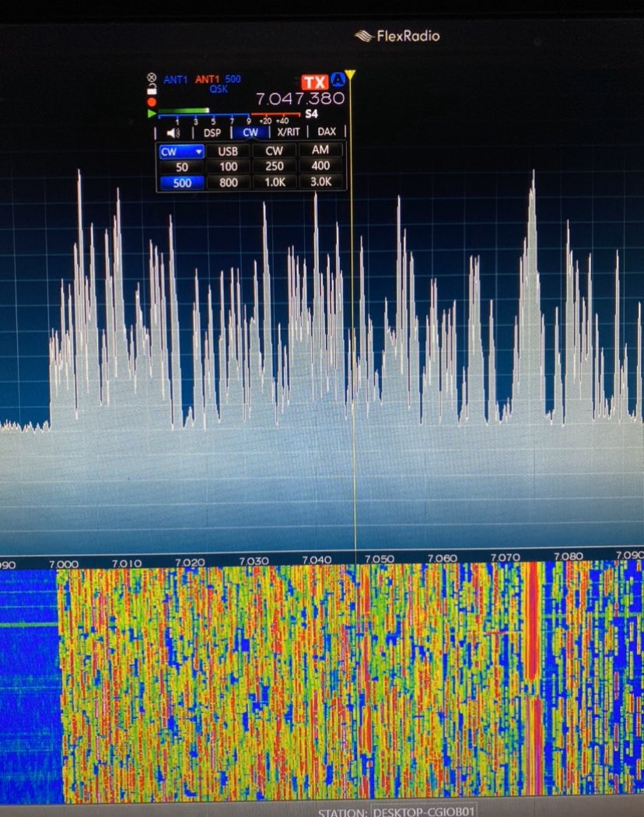This screenshot has height=817, width=644.
Task: Click the FlexRadio logo
Action: coord(397,36)
